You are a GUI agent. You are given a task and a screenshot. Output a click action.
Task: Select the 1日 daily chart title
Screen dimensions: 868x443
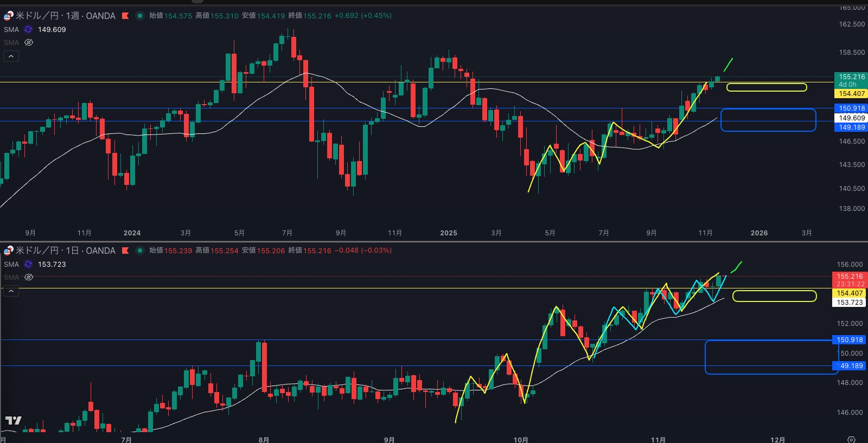[72, 251]
